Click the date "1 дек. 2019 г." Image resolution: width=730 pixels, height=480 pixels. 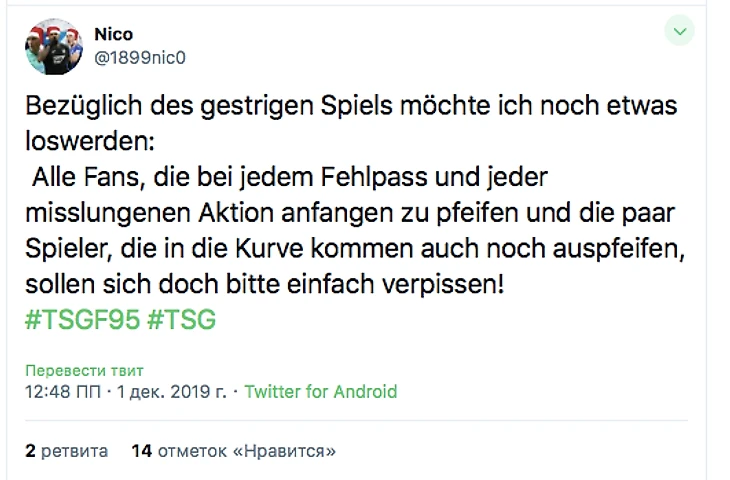pos(170,392)
